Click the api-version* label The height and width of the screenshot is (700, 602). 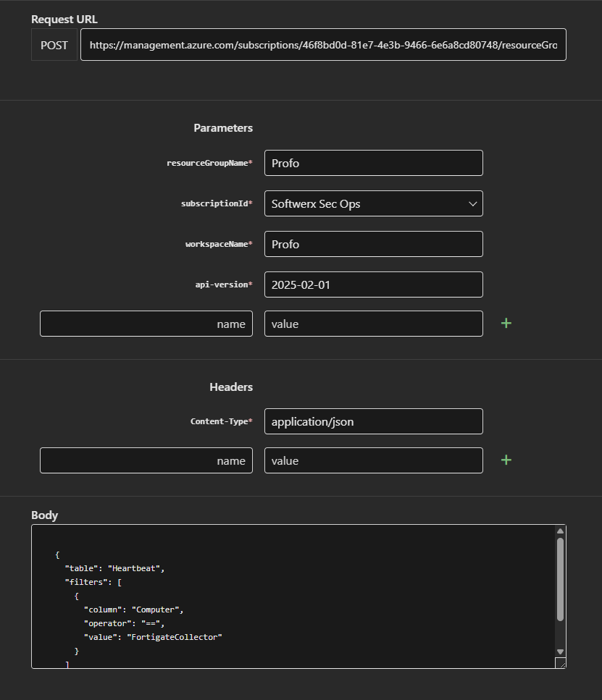click(224, 284)
